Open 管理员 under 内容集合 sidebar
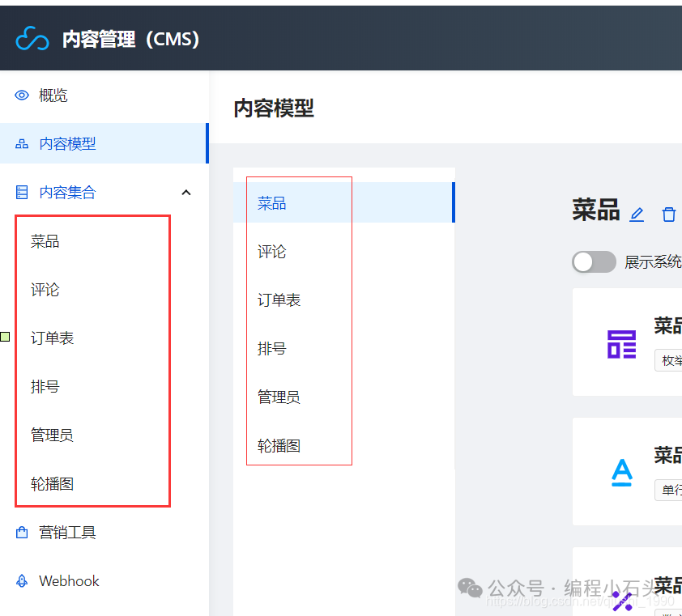 point(52,435)
